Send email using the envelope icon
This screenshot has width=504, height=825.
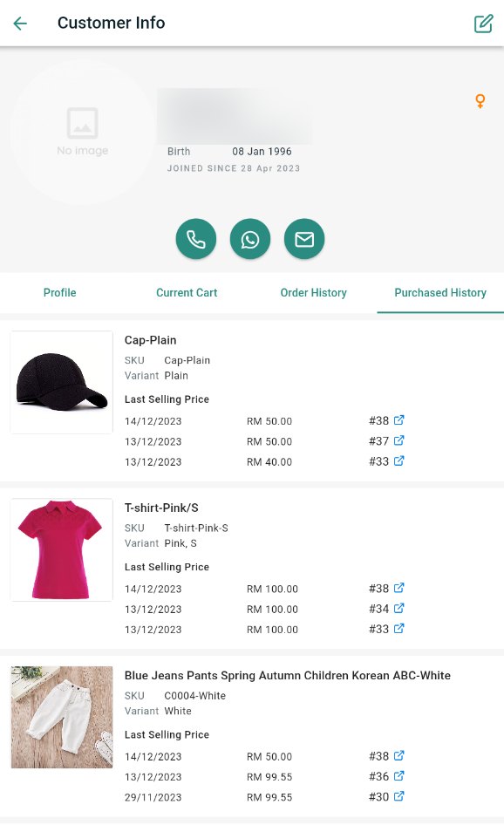(304, 239)
